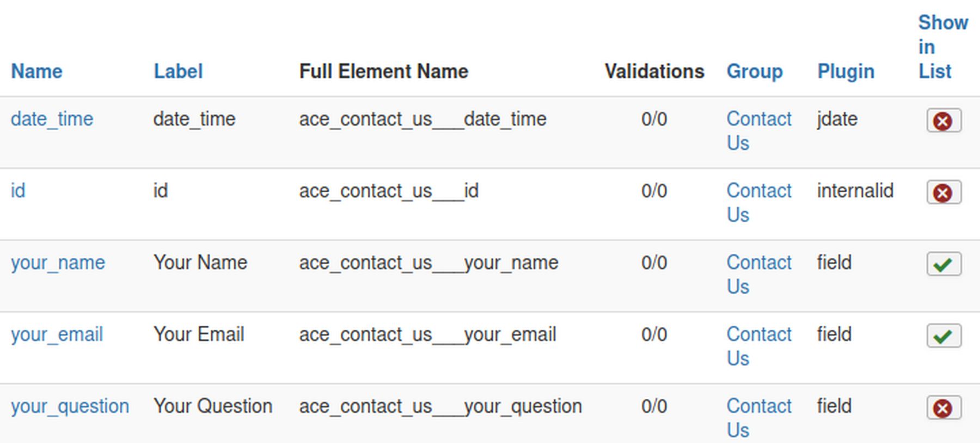Sort by Name column header

36,71
